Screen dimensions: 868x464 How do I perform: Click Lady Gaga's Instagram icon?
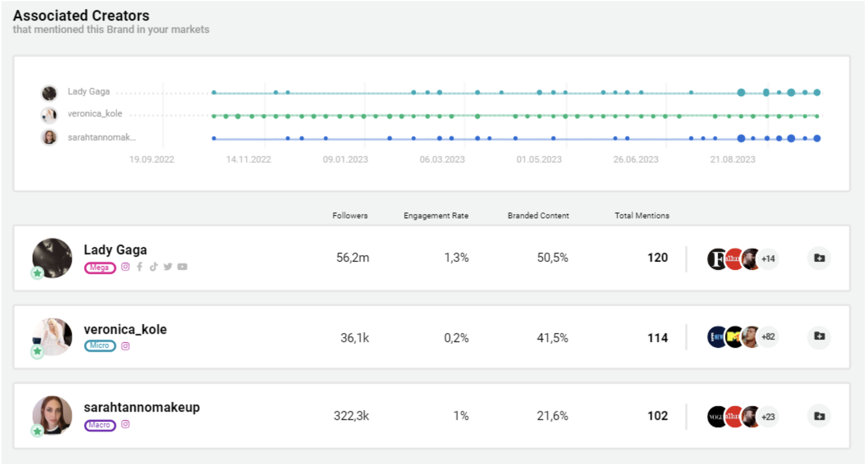pyautogui.click(x=125, y=267)
